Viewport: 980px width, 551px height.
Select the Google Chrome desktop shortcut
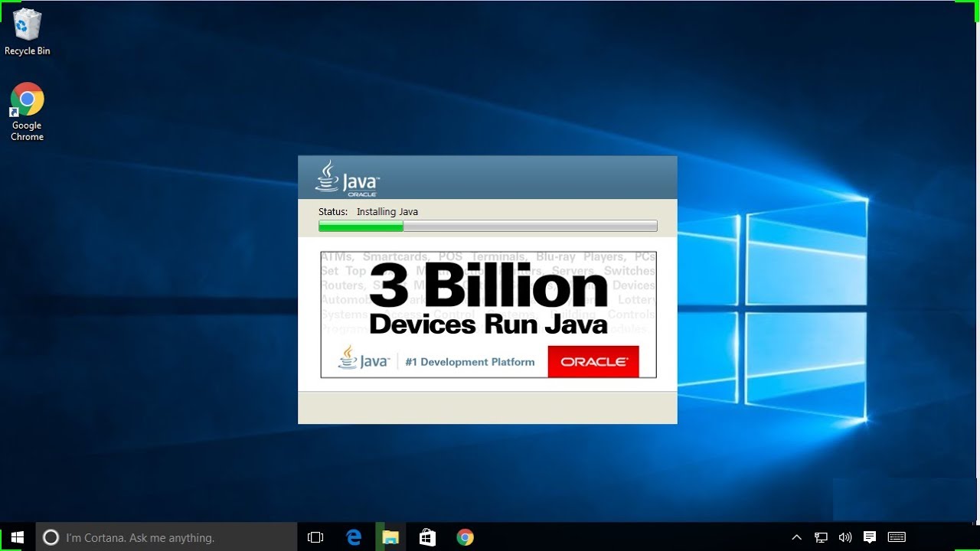[x=27, y=112]
